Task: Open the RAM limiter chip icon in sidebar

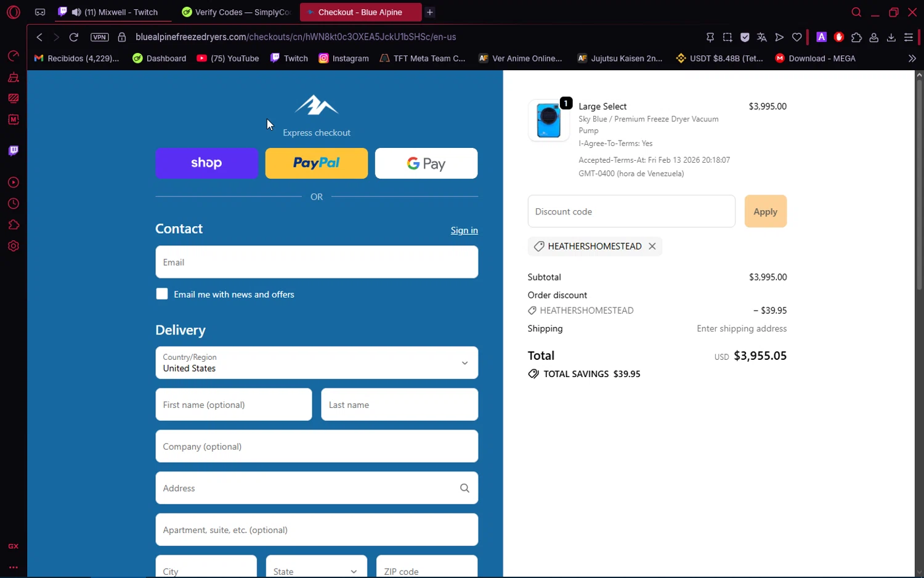Action: 14,120
